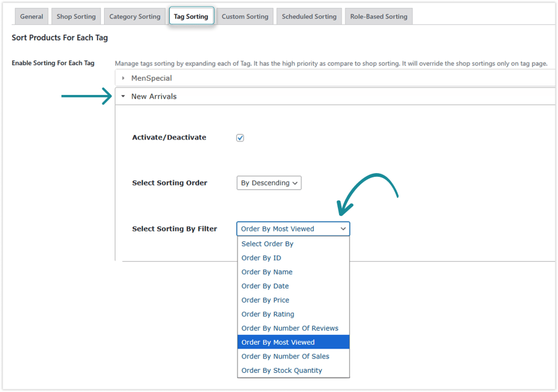Open the Custom Sorting tab
Image resolution: width=558 pixels, height=392 pixels.
(x=245, y=16)
